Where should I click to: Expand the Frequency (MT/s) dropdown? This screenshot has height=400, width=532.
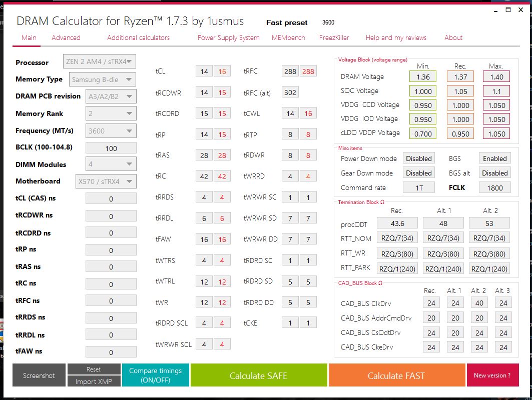coord(111,131)
